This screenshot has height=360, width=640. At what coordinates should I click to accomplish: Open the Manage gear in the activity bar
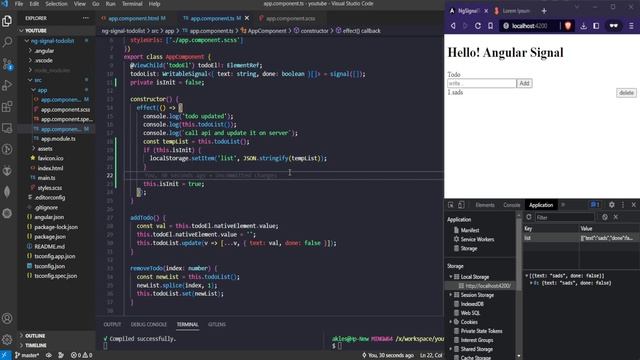[7, 339]
